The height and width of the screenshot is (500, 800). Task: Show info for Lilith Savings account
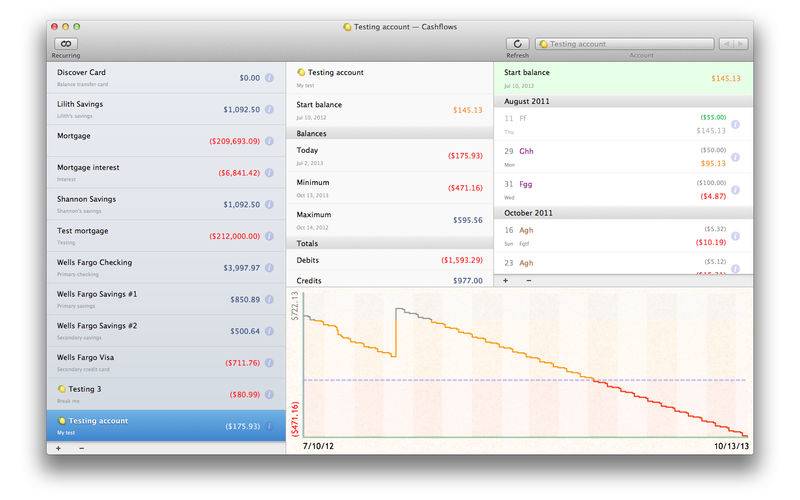269,109
